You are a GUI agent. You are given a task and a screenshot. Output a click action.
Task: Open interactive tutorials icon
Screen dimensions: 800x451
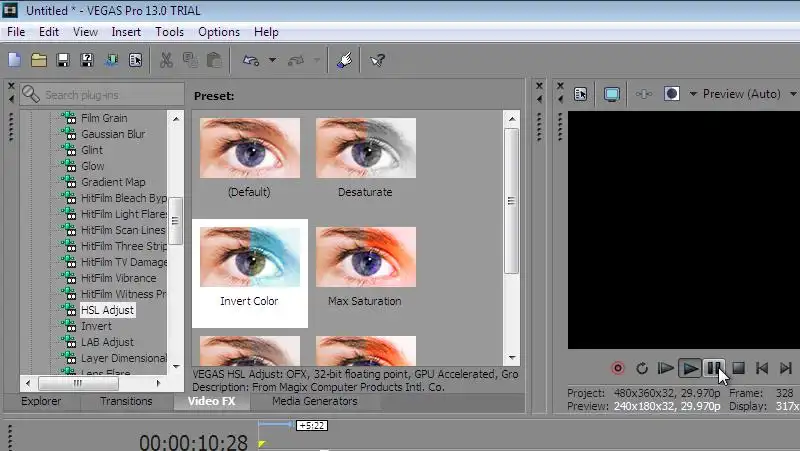[344, 60]
